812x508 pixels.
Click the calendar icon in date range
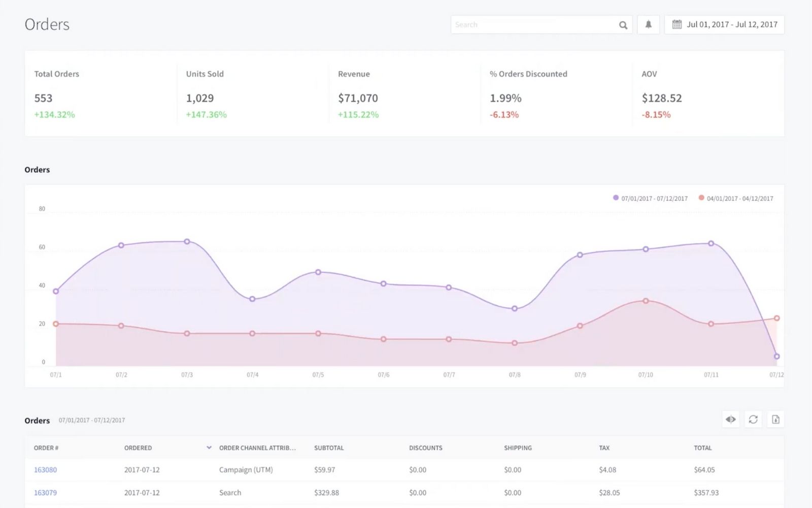(x=677, y=24)
